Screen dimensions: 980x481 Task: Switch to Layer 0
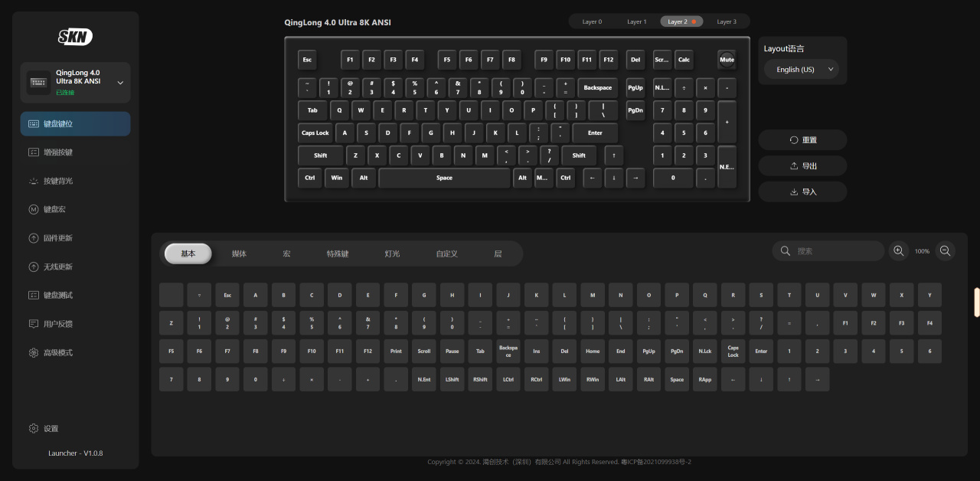[x=593, y=21]
